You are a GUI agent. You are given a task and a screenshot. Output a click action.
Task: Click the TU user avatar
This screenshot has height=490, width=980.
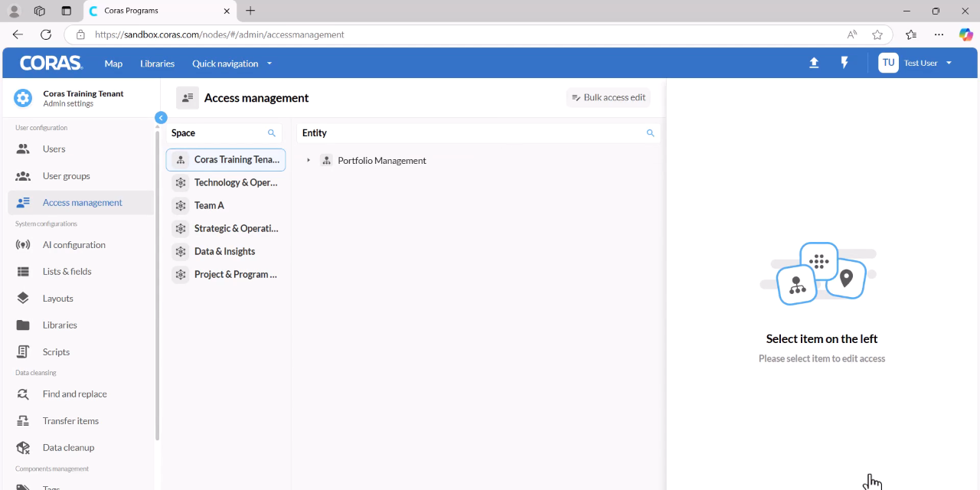(x=888, y=63)
